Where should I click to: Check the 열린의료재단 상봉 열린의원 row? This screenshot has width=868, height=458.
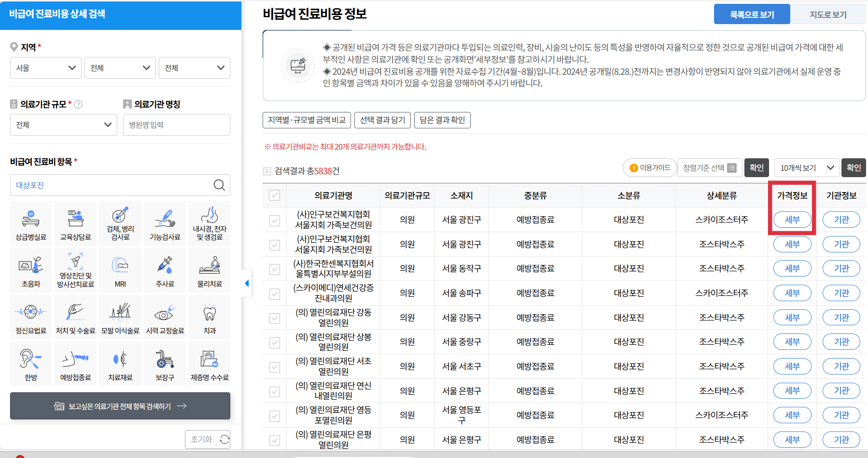click(x=275, y=342)
